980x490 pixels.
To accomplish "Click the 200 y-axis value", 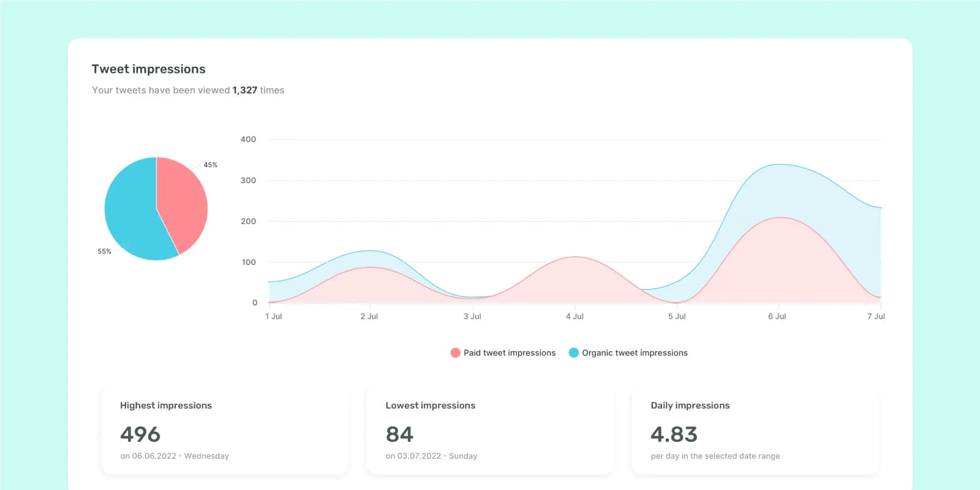I will click(248, 221).
